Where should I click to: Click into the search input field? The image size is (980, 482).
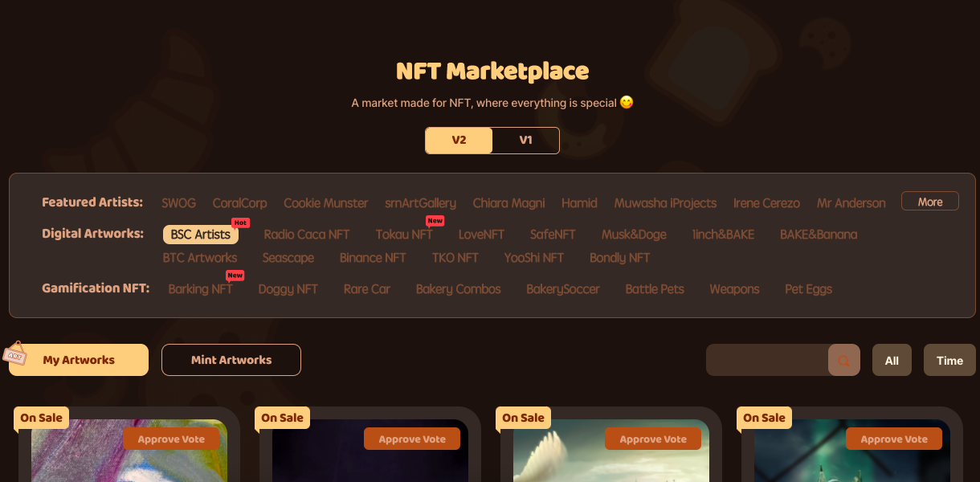click(767, 360)
